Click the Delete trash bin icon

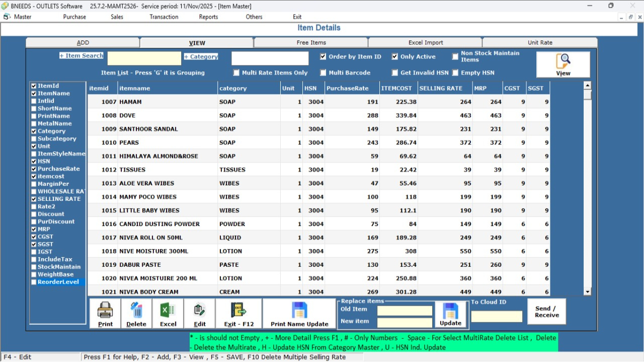(136, 310)
